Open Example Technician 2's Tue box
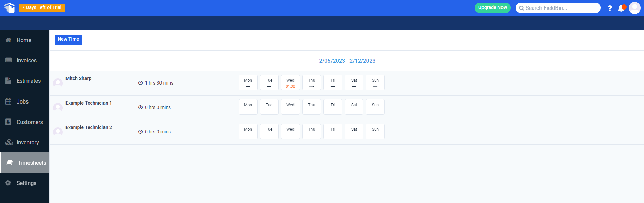 pyautogui.click(x=269, y=131)
